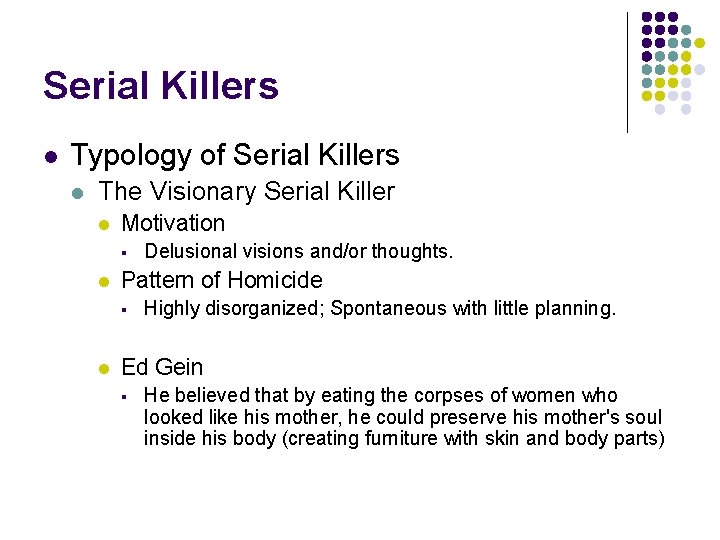Screen dimensions: 720x540
Task: Click the teal bullet beside Visionary Serial Killer
Action: click(78, 193)
